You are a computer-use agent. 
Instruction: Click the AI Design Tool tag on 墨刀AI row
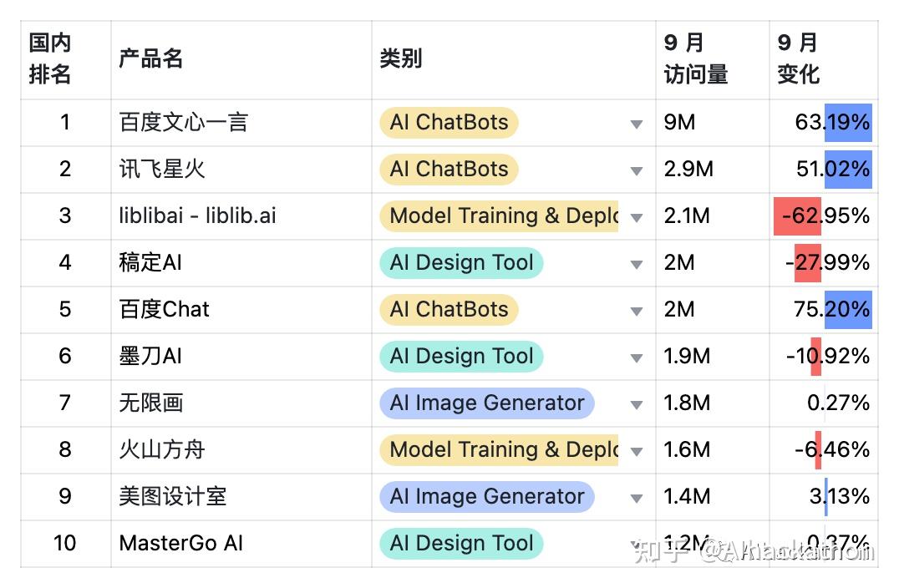pos(460,357)
